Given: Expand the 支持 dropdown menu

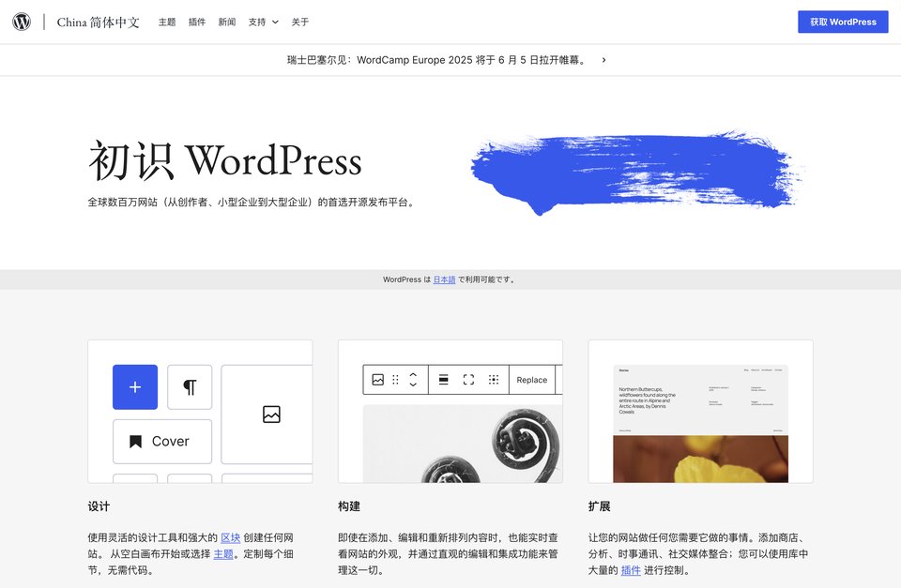Looking at the screenshot, I should coord(263,22).
